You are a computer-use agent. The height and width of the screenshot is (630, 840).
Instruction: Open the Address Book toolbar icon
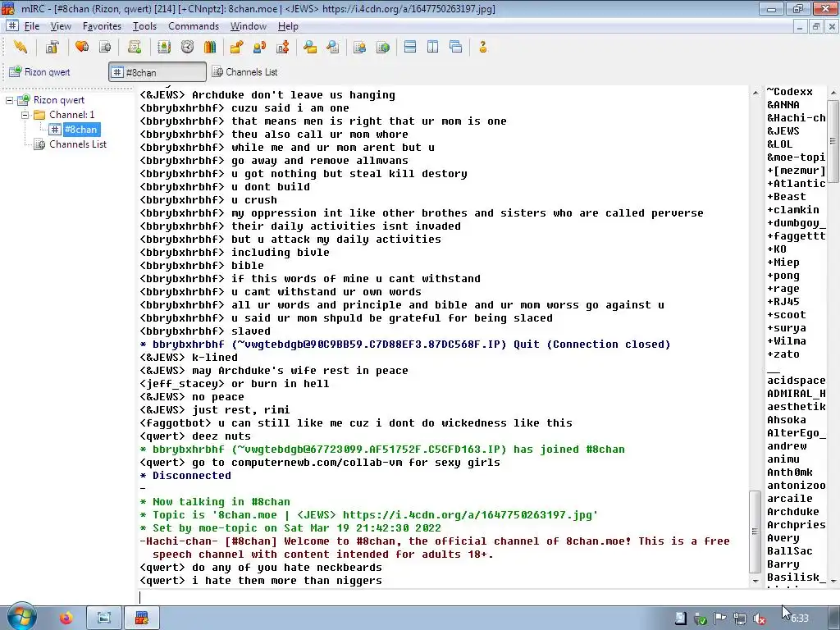coord(164,47)
